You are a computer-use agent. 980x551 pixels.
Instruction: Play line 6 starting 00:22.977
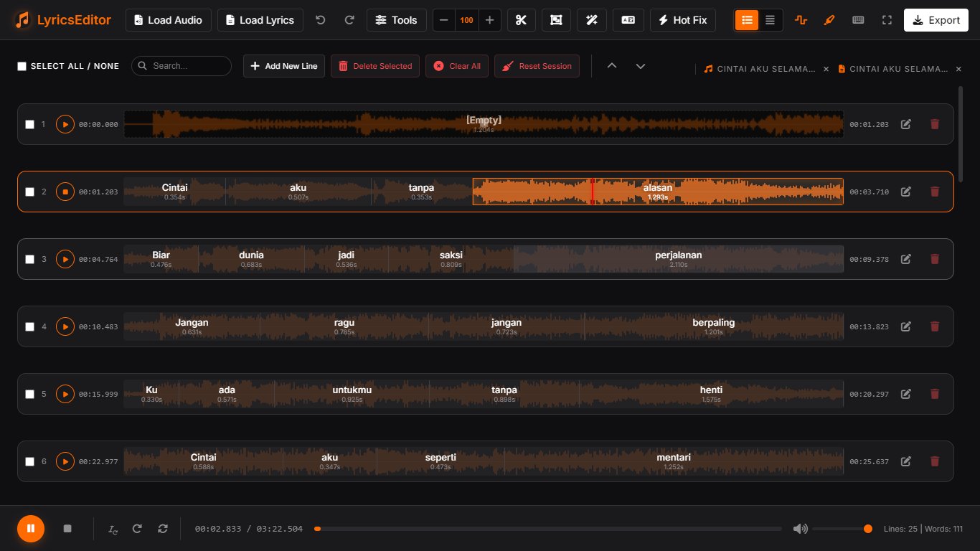click(x=65, y=461)
